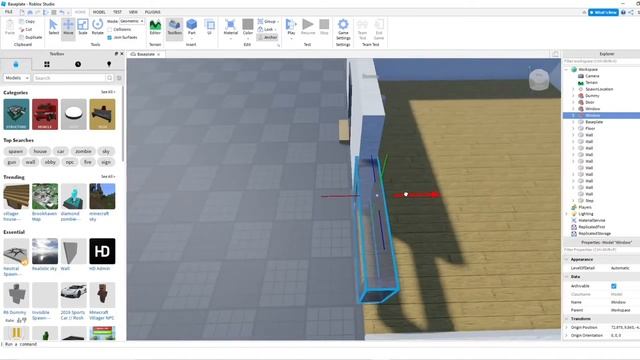Screen dimensions: 640x360
Task: Click the green move-axis handle
Action: [384, 167]
